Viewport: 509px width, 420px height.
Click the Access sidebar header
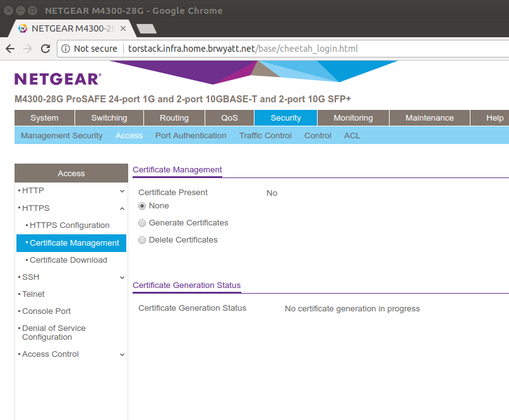coord(71,173)
